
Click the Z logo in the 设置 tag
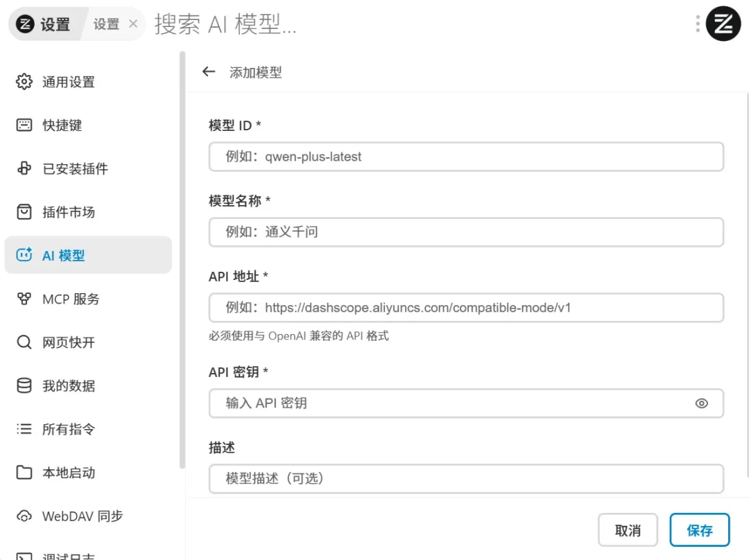[25, 24]
